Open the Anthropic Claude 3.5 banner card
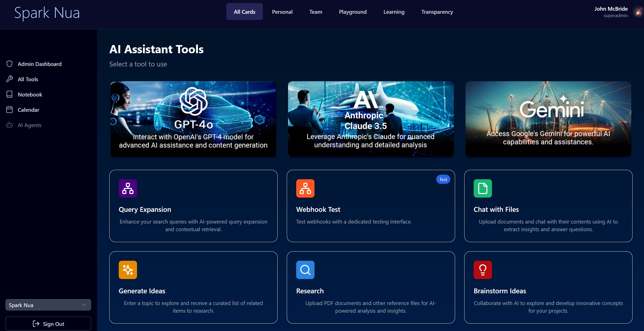 371,119
